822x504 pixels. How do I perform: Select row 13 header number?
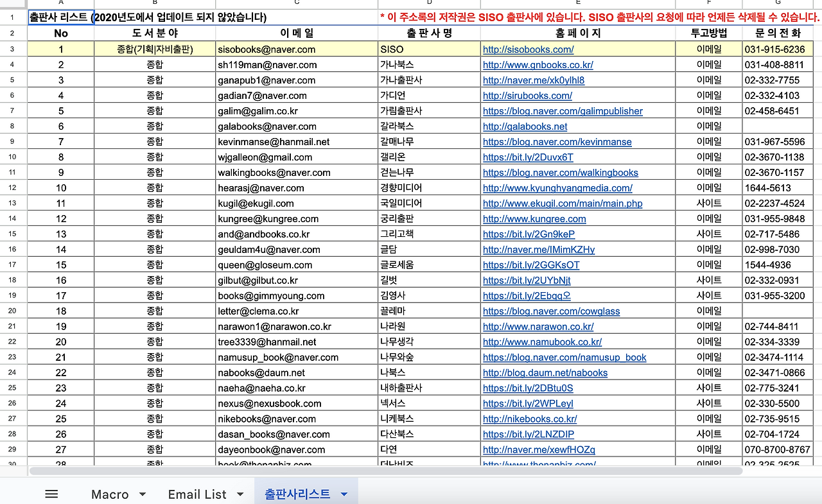click(13, 204)
